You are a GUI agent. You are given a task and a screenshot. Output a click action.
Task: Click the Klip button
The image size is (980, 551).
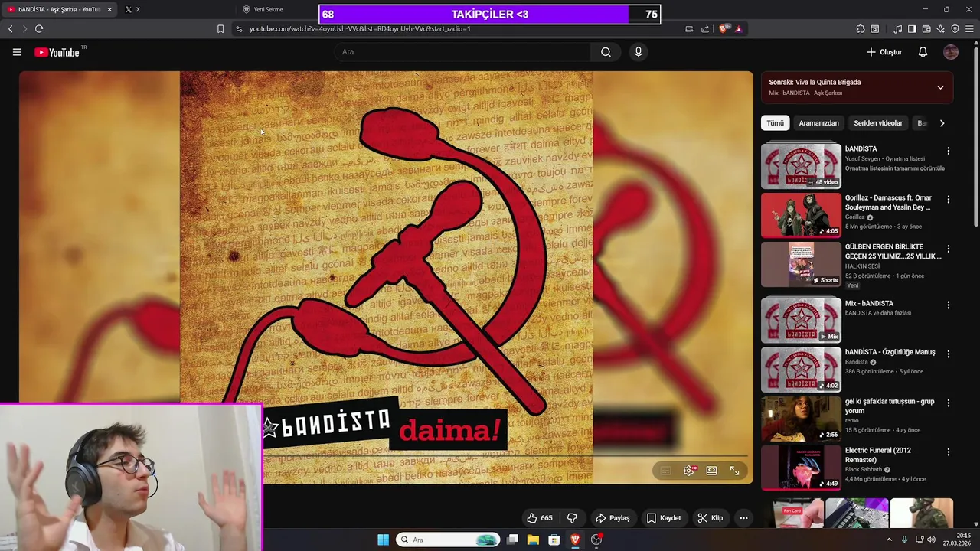pos(710,518)
